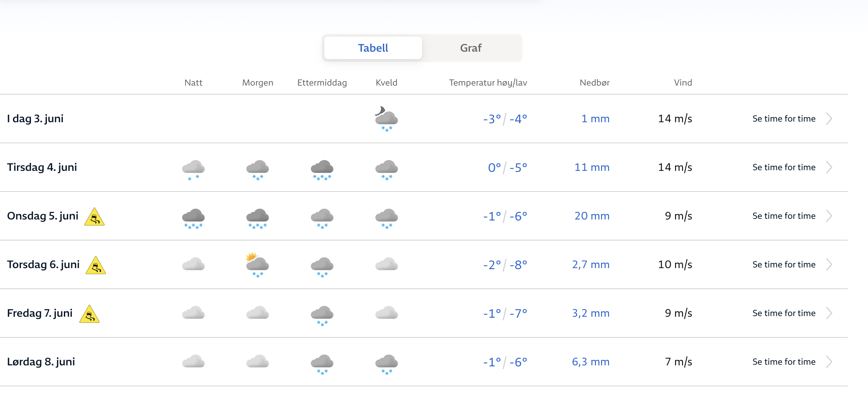
Task: Click the warning triangle beside Fredag 7. juni
Action: 89,314
